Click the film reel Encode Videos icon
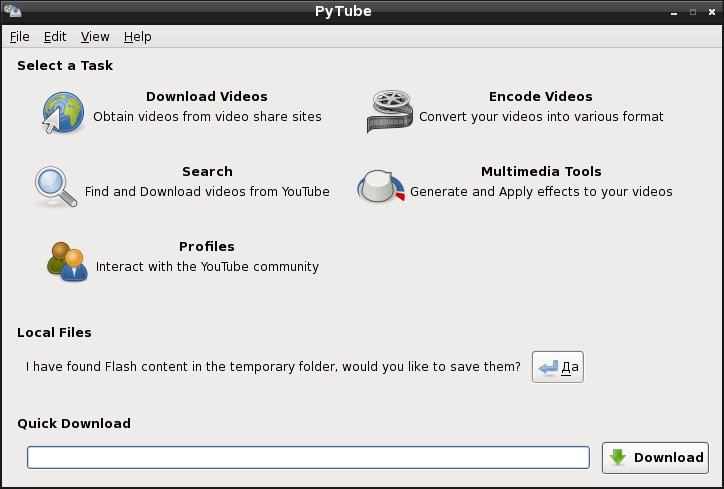724x489 pixels. (390, 111)
